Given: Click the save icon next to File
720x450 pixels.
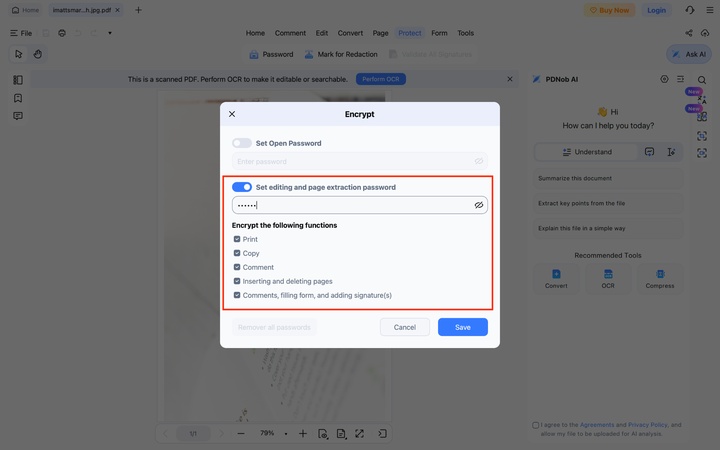Looking at the screenshot, I should (46, 33).
